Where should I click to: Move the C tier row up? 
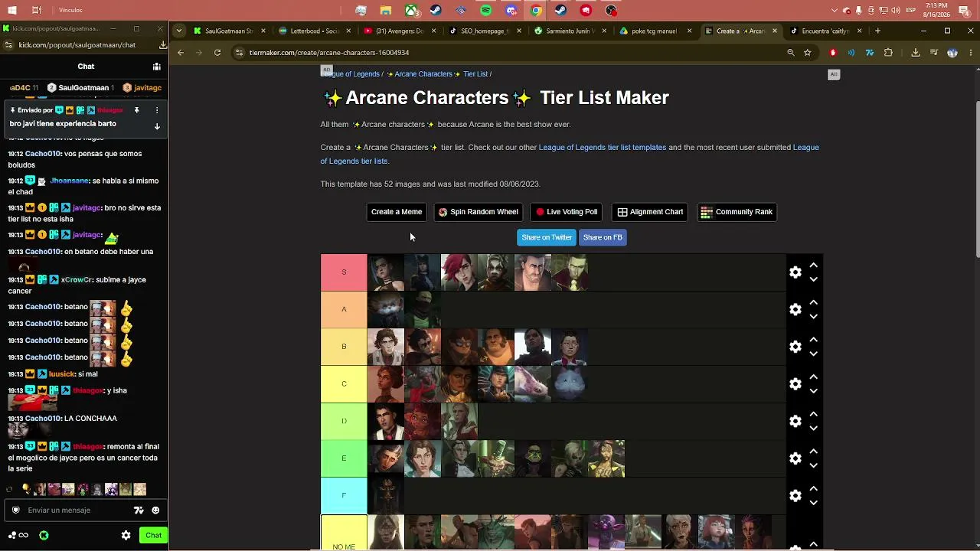tap(814, 377)
